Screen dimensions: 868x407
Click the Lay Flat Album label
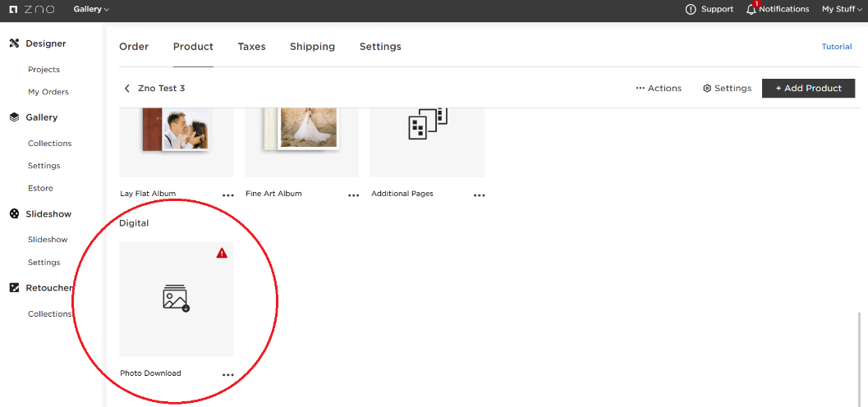[148, 194]
